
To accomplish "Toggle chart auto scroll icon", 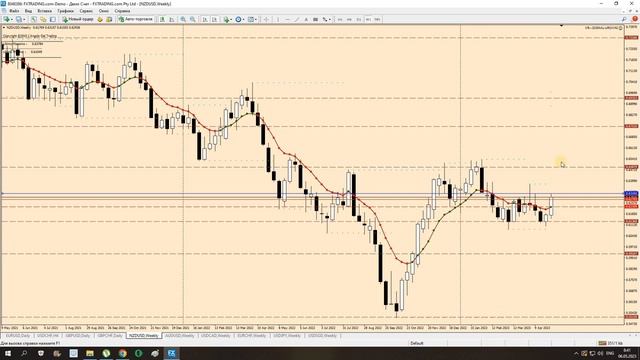I will (205, 19).
